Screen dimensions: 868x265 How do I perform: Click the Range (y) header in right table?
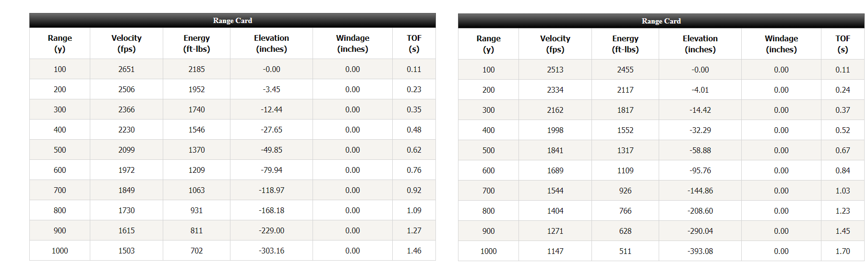point(488,44)
